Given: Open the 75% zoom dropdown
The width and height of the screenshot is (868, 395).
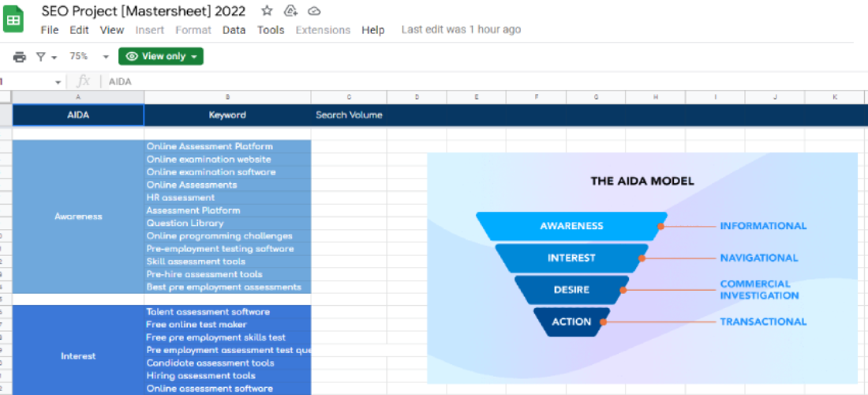Looking at the screenshot, I should coord(89,57).
